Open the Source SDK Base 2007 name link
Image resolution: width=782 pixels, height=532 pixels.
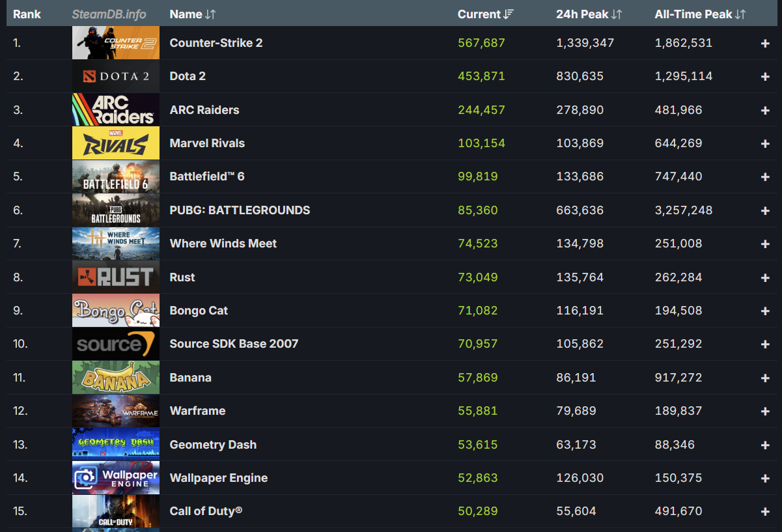tap(234, 344)
